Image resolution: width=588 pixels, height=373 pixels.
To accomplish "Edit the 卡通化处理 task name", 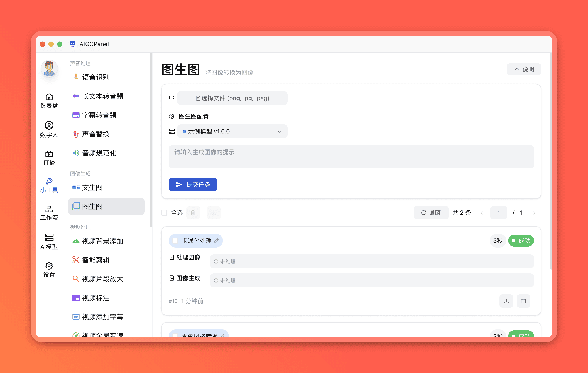I will tap(216, 241).
